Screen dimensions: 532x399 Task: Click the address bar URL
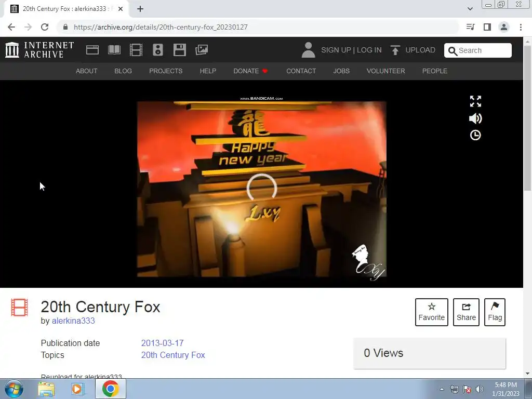point(161,27)
